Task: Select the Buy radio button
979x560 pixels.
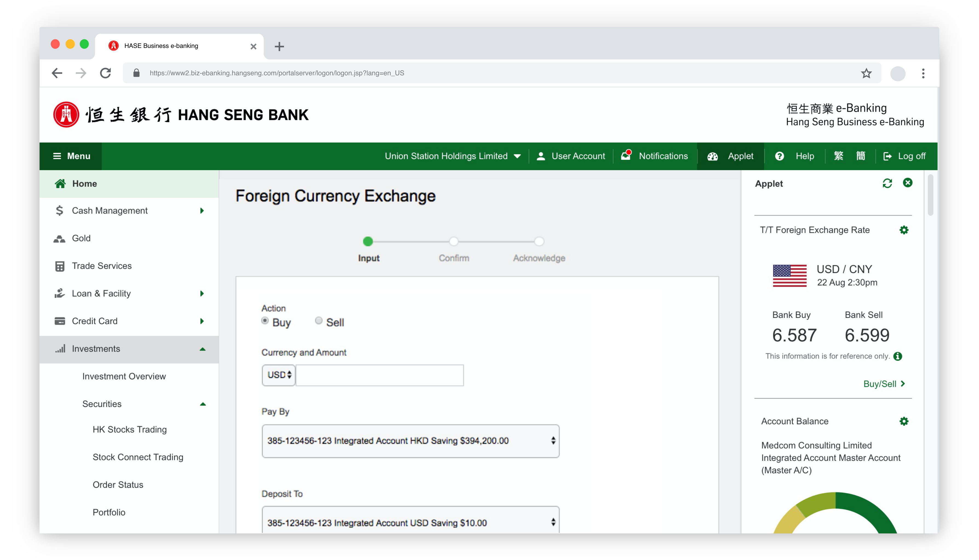Action: coord(265,320)
